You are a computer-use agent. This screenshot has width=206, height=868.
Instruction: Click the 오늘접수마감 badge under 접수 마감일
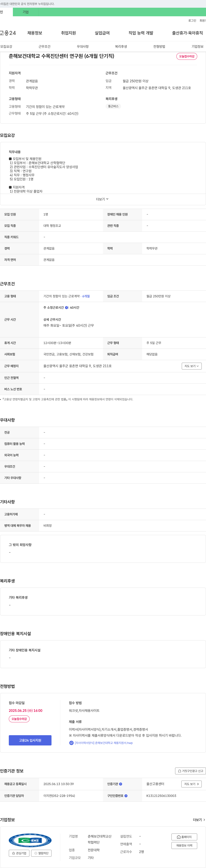point(19,719)
